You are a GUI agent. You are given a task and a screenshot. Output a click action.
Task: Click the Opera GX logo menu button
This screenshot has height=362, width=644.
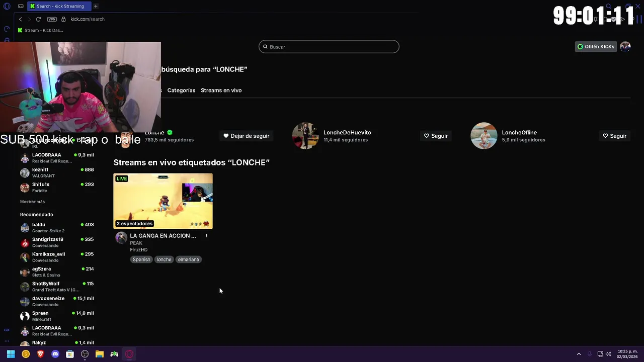coord(7,6)
